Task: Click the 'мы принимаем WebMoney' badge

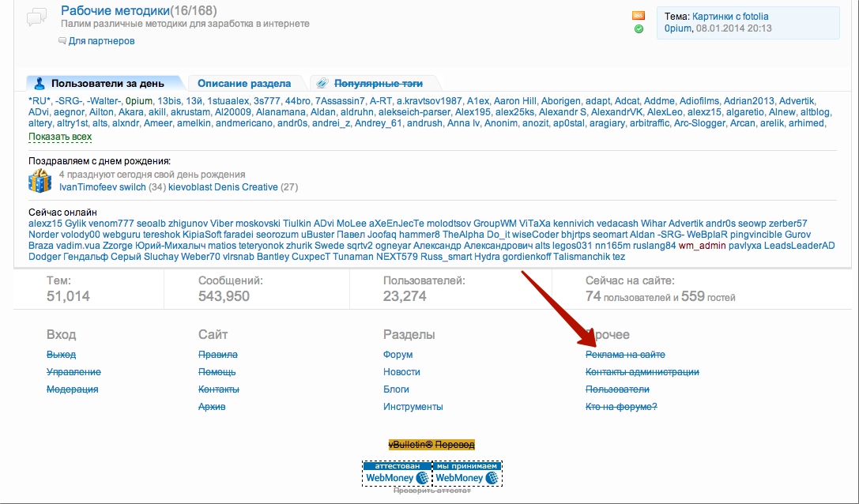Action: [467, 473]
